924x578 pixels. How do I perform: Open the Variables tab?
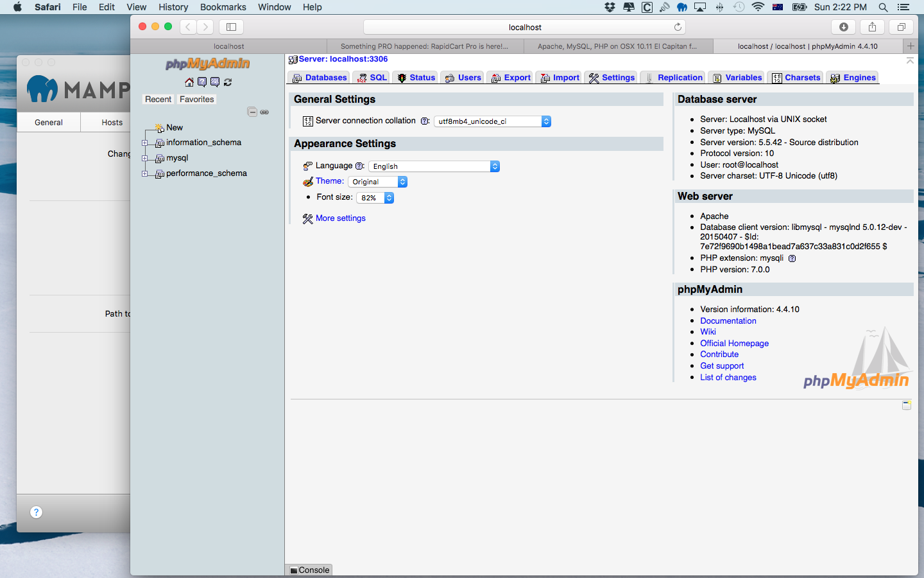(x=737, y=78)
